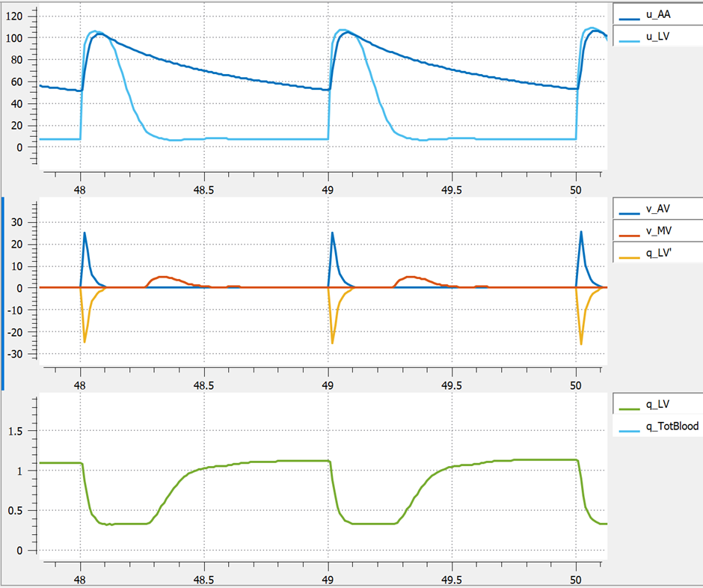Click the 49.5 x-axis label in middle plot
The width and height of the screenshot is (703, 588).
pos(452,378)
